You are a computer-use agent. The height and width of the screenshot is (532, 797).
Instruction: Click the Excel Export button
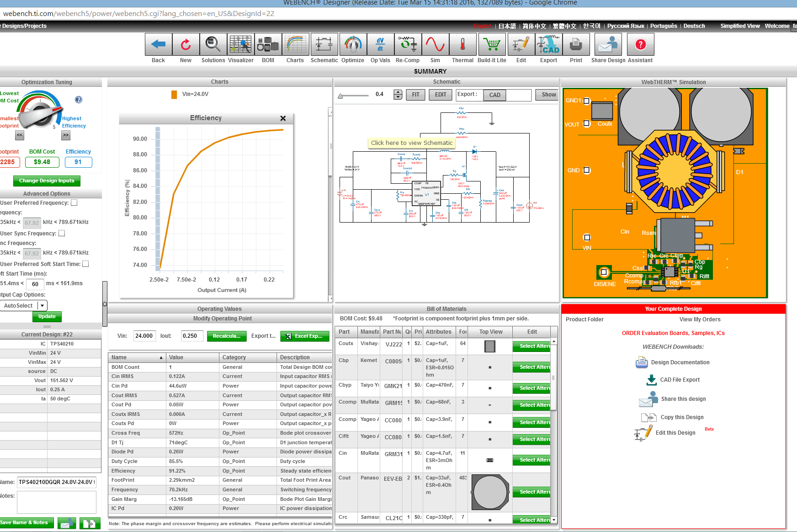click(304, 336)
